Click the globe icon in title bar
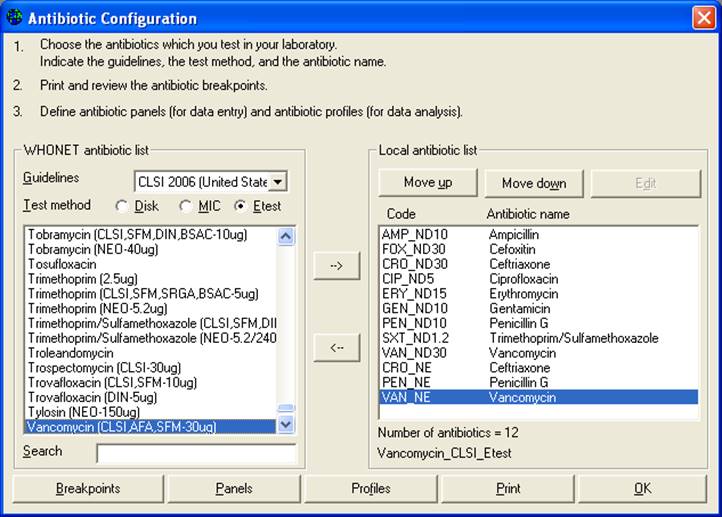 click(x=15, y=17)
